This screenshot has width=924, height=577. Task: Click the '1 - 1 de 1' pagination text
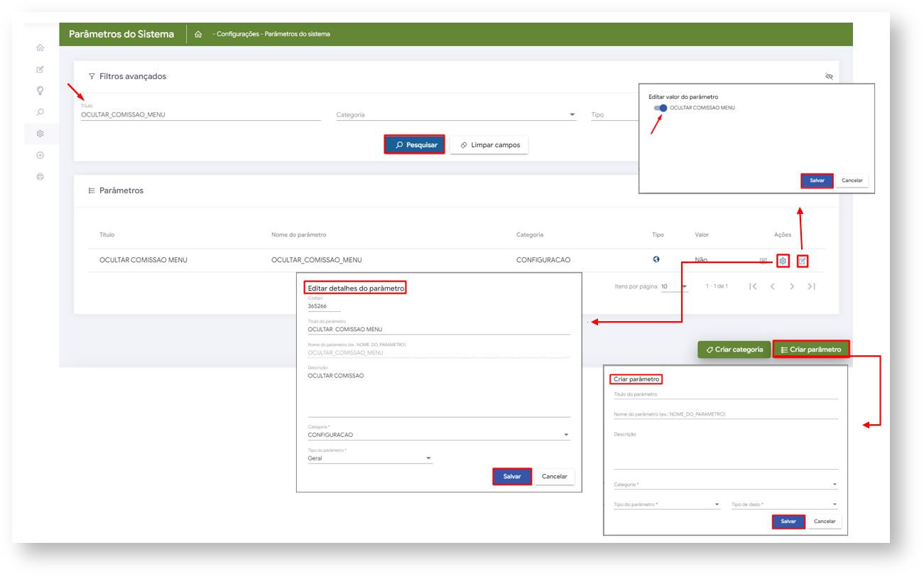(x=717, y=286)
